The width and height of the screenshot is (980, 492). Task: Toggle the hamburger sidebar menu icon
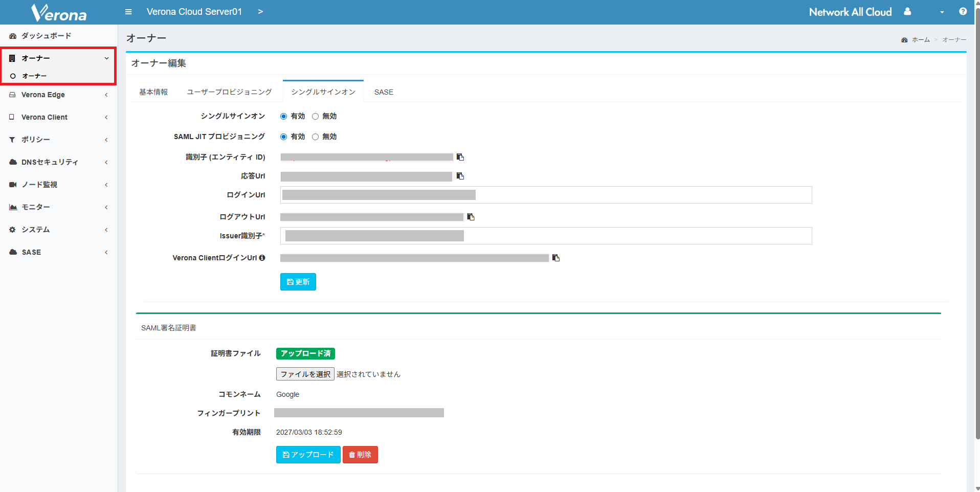[x=128, y=12]
